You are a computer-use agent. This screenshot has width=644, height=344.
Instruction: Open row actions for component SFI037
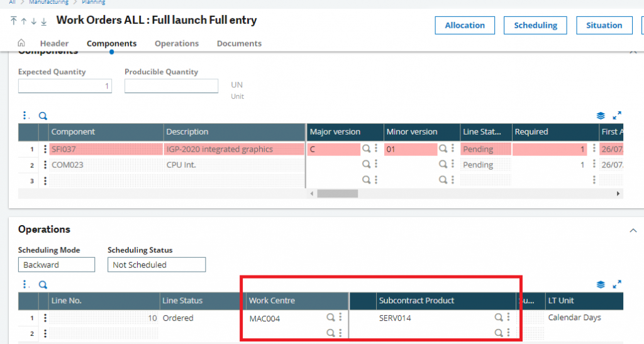(x=45, y=149)
